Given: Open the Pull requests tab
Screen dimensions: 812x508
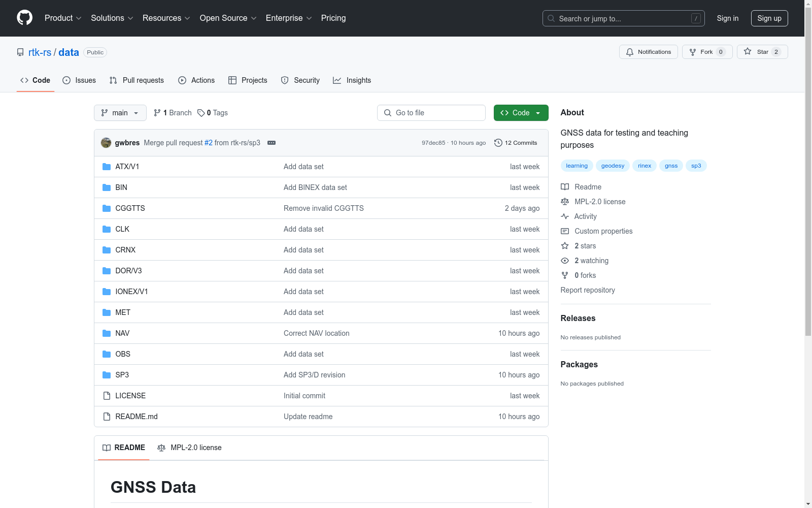Looking at the screenshot, I should pyautogui.click(x=137, y=80).
